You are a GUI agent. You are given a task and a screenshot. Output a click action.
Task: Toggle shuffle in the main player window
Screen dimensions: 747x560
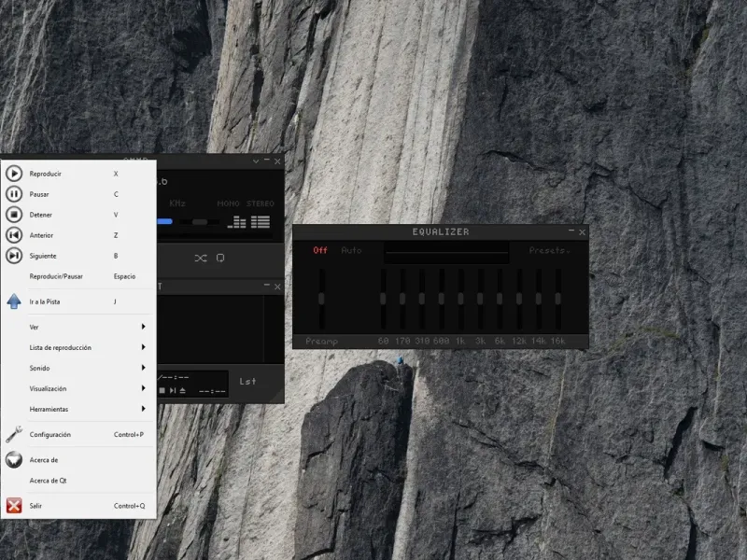pos(201,259)
